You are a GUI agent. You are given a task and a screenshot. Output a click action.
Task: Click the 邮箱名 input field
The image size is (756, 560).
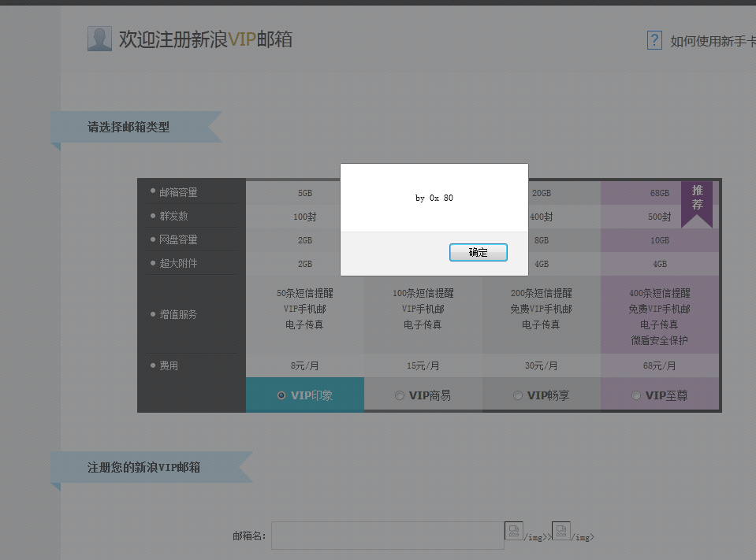tap(388, 536)
